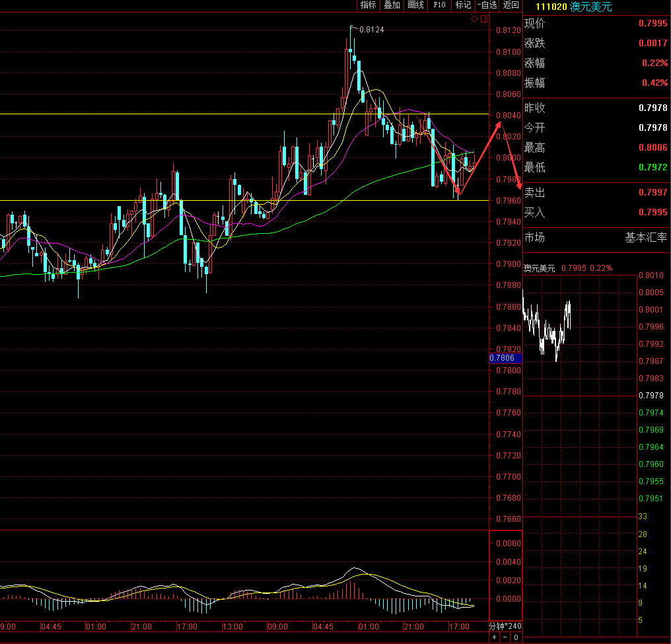Select the 111020 澳元美元 symbol title
The image size is (671, 644).
pos(573,7)
